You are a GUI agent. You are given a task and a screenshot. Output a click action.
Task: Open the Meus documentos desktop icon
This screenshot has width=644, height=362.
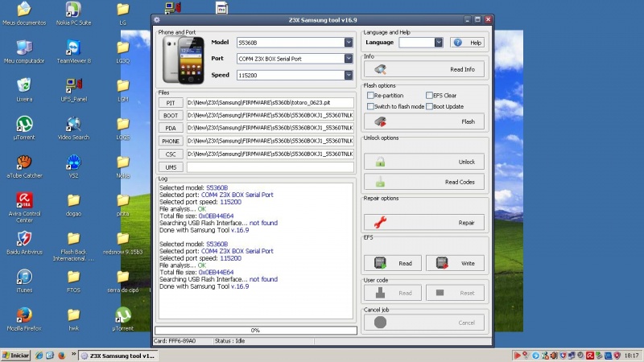(24, 13)
